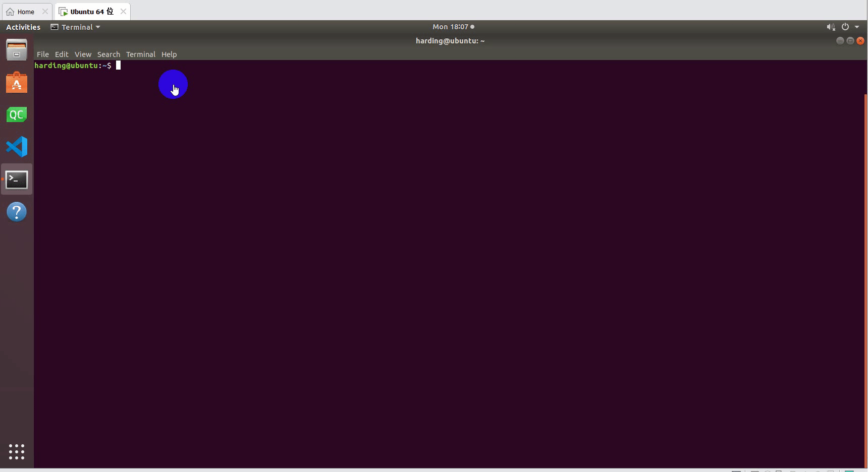Viewport: 868px width, 472px height.
Task: Open the Files manager dock icon
Action: point(17,50)
